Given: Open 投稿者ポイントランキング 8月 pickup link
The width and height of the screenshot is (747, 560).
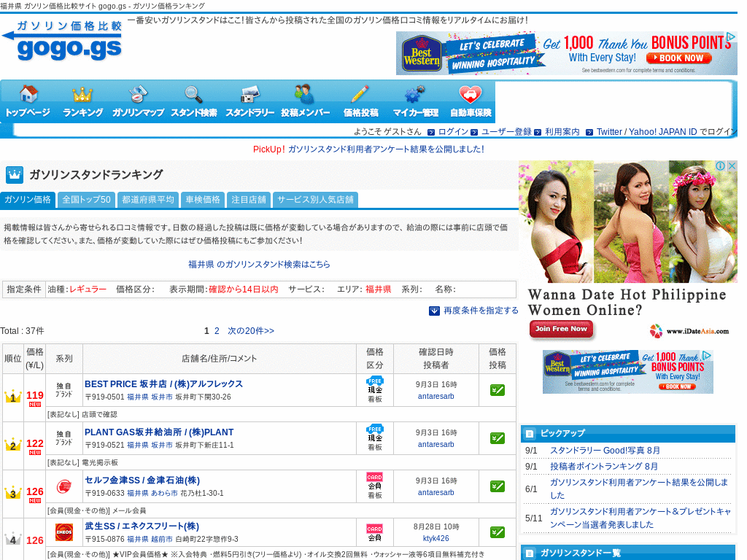Looking at the screenshot, I should (x=603, y=467).
